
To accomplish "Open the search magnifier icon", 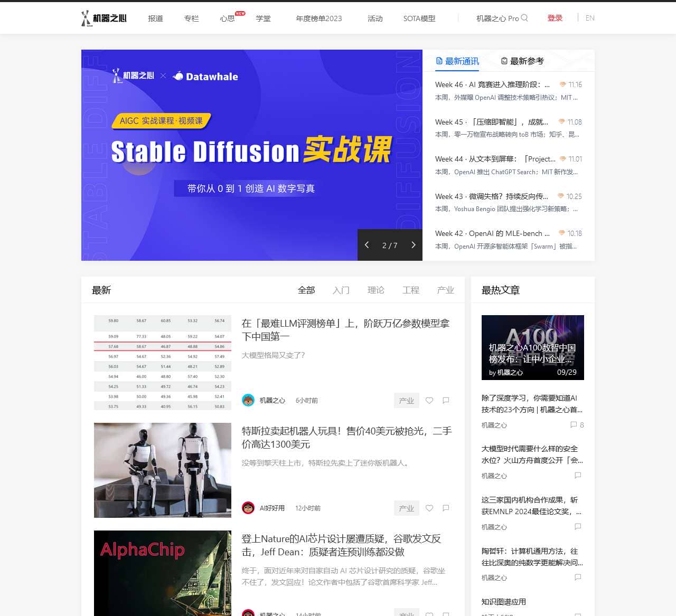I will [x=524, y=18].
